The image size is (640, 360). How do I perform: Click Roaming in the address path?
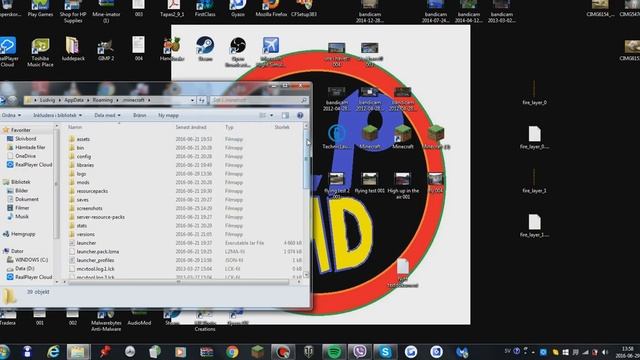[102, 100]
